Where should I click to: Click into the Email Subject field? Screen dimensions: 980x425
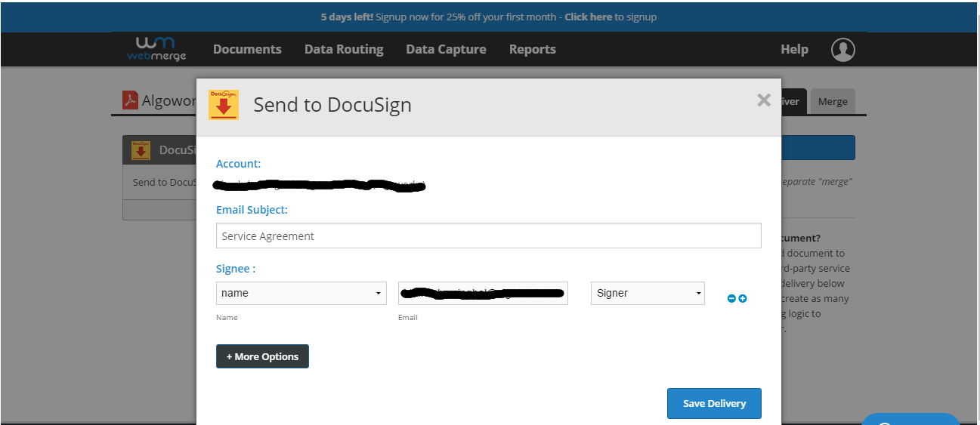tap(488, 236)
